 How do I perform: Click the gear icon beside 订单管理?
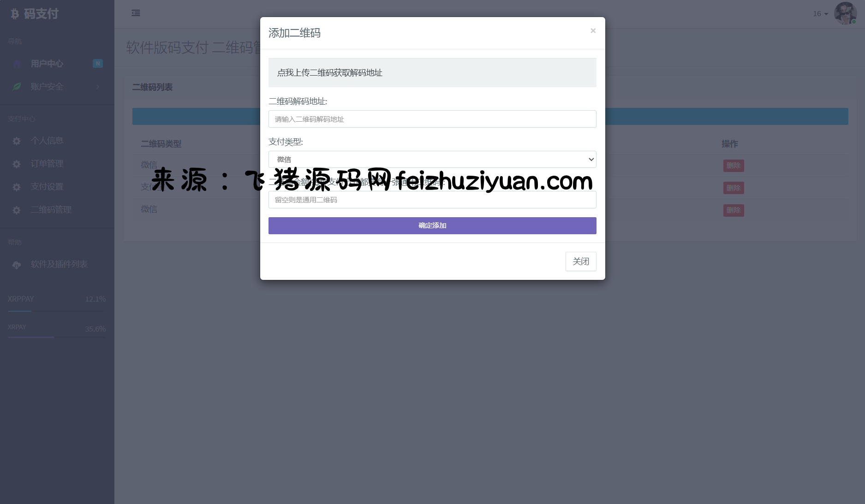point(17,164)
